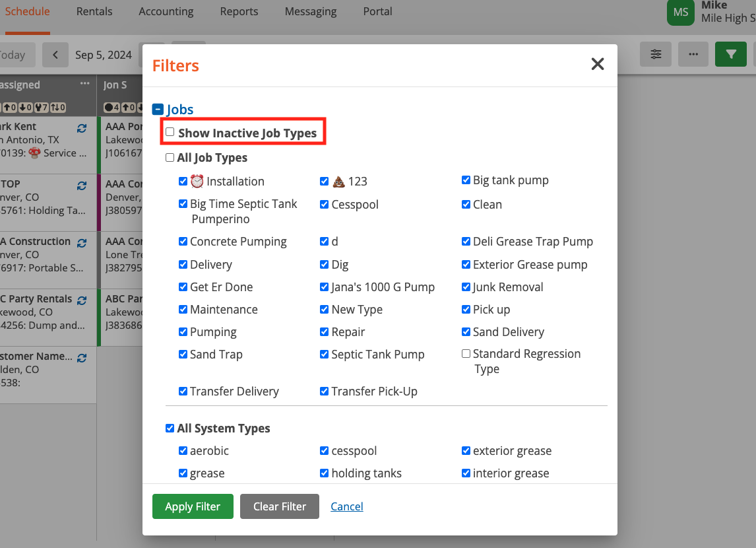Click the Clear Filter button

coord(280,506)
